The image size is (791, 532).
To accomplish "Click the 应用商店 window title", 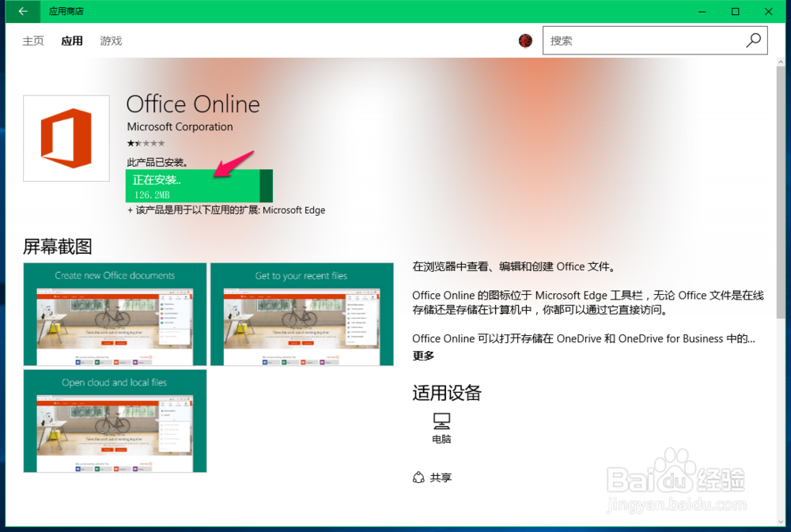I will (x=66, y=11).
